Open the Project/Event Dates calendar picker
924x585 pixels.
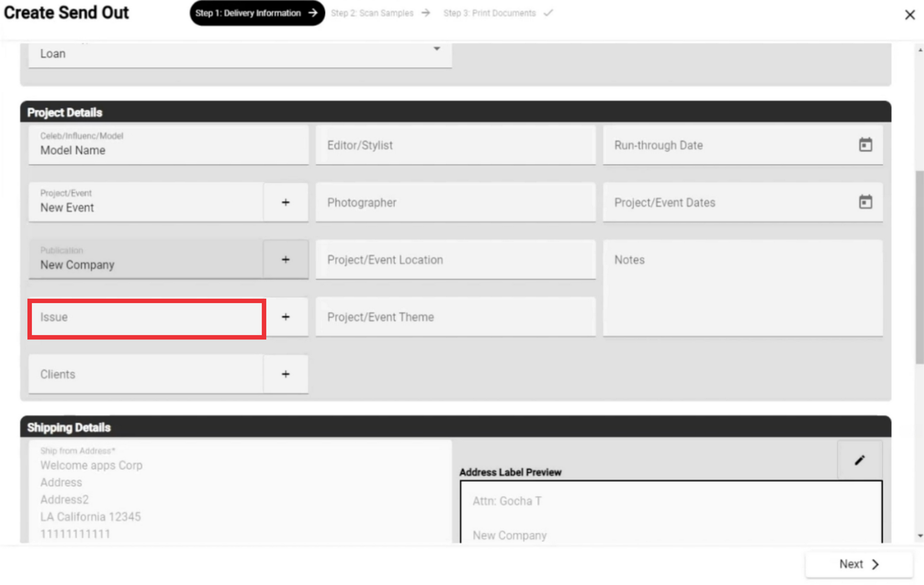tap(865, 202)
